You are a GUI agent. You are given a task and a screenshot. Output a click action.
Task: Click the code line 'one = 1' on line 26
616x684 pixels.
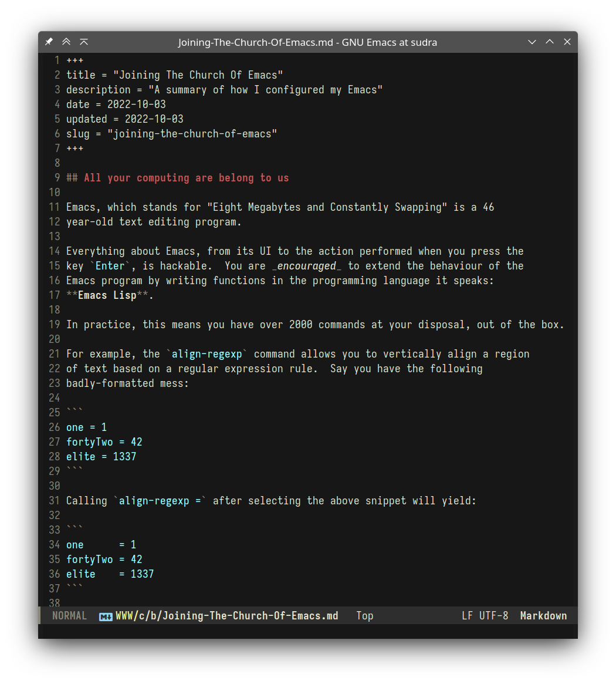(x=86, y=427)
